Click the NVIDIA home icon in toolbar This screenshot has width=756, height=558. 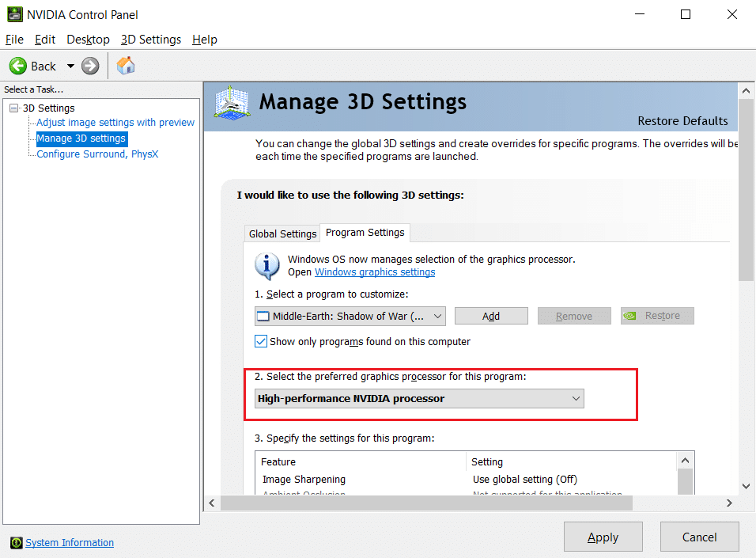[125, 66]
